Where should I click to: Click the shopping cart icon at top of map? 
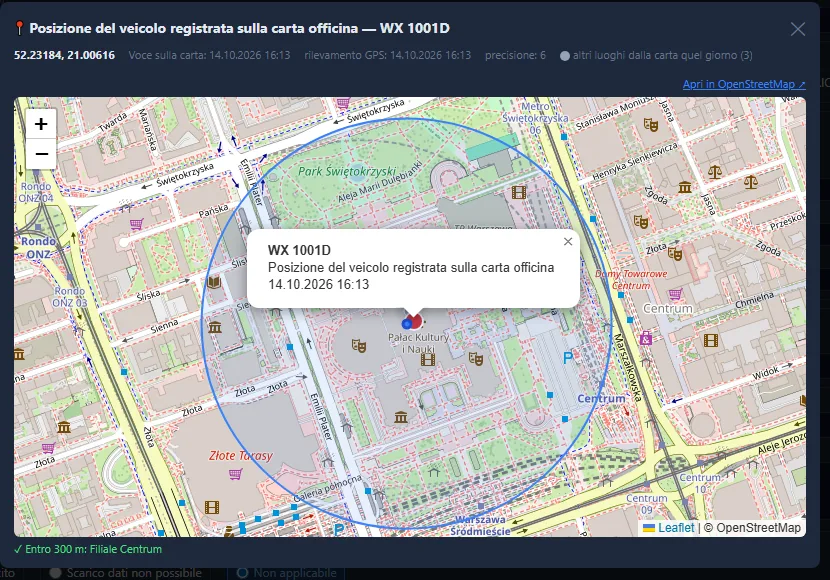(x=343, y=102)
